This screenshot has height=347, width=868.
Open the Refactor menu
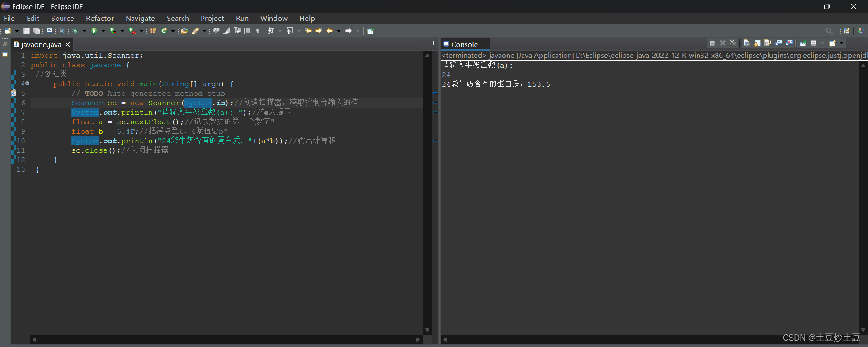point(100,18)
